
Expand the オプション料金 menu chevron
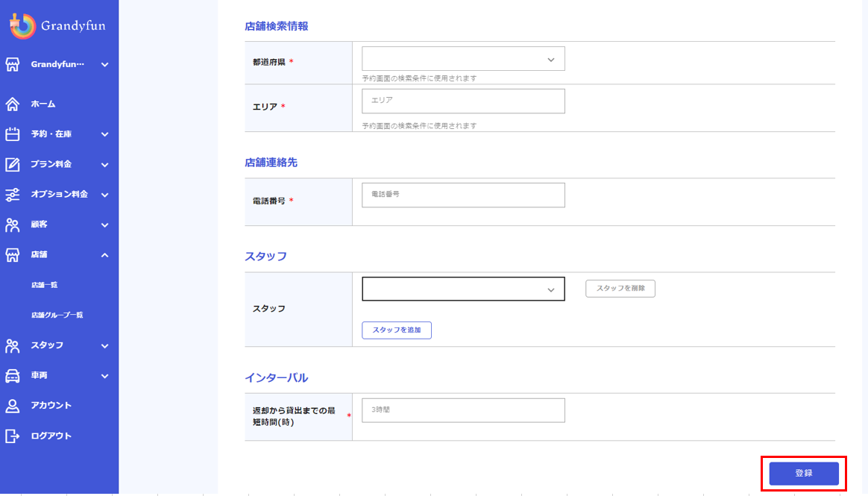(104, 195)
